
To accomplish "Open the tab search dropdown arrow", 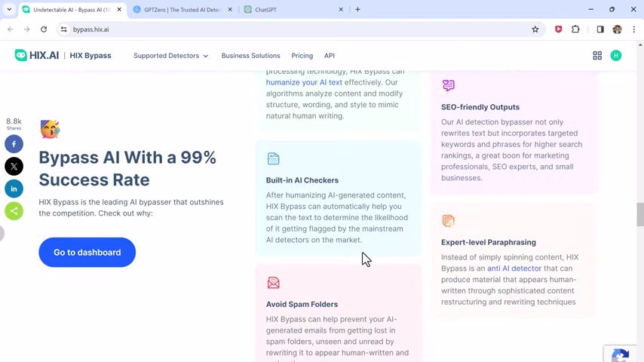I will 9,10.
